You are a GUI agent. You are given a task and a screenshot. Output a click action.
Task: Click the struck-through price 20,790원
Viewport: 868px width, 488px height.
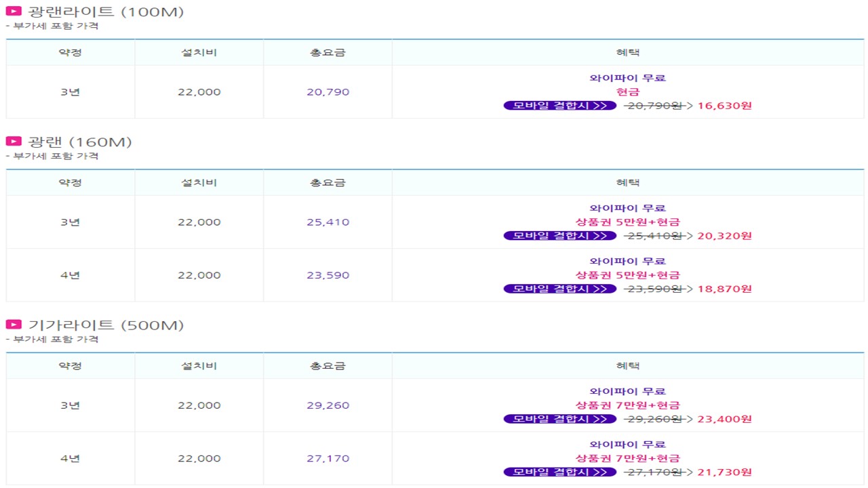tap(654, 106)
